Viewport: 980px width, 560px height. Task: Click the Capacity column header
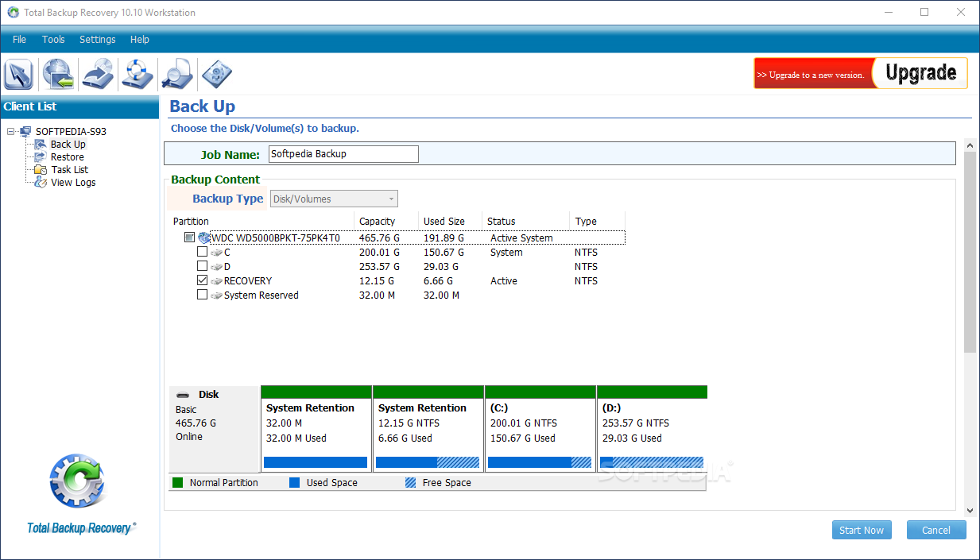(x=385, y=222)
